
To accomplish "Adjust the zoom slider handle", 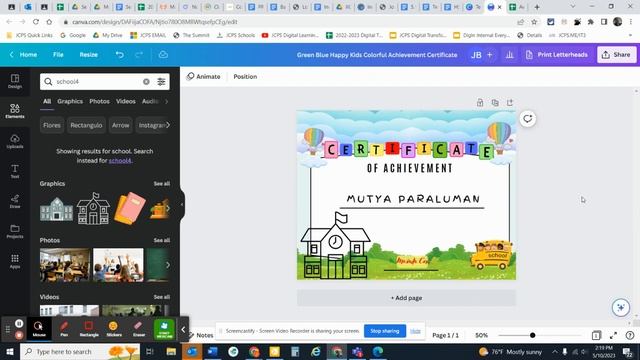I will pos(532,336).
